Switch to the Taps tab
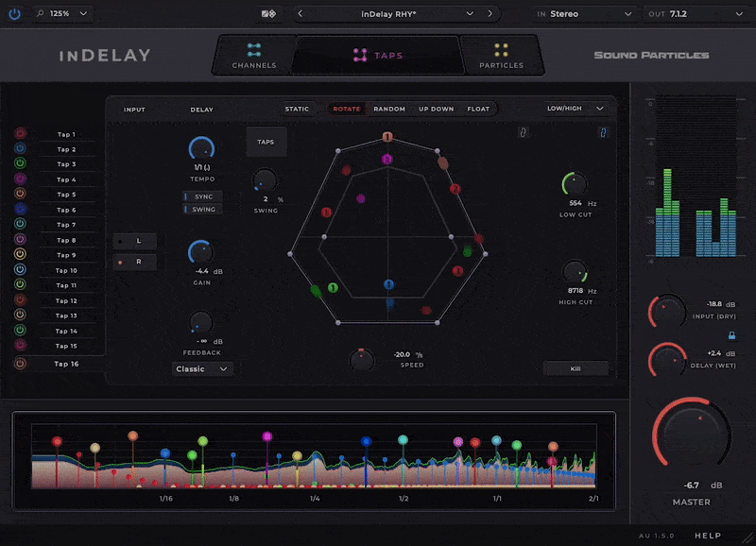This screenshot has height=546, width=756. coord(378,56)
